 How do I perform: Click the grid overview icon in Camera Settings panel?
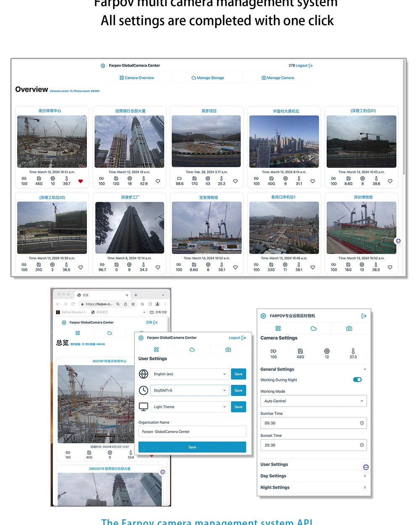point(278,328)
